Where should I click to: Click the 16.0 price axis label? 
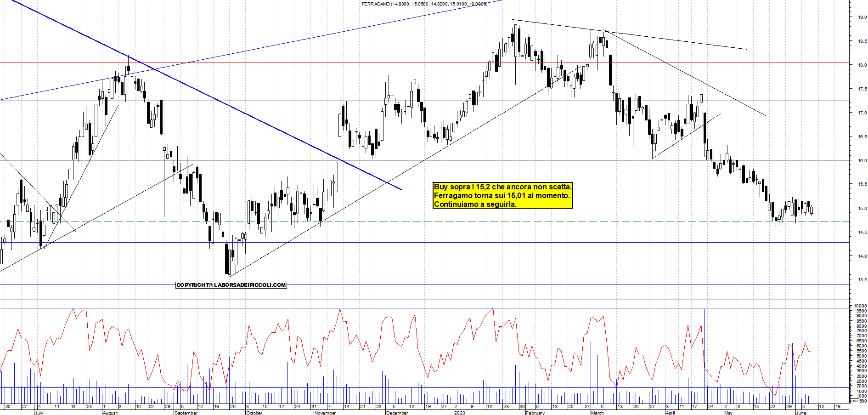click(862, 161)
